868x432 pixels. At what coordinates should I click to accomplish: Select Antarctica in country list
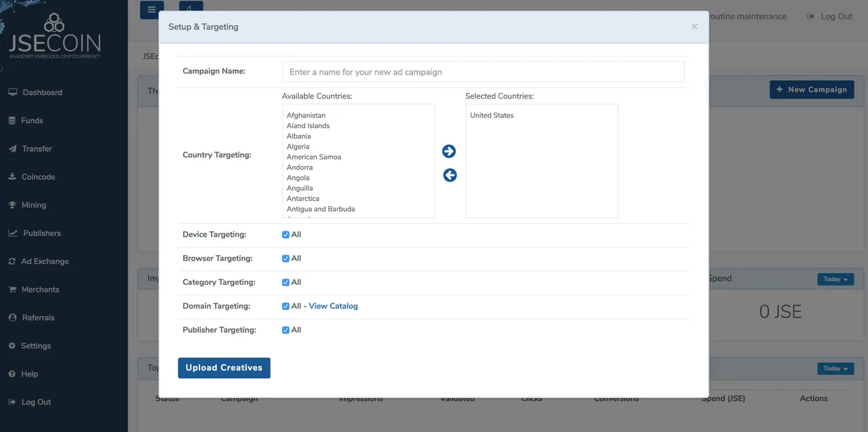[302, 199]
